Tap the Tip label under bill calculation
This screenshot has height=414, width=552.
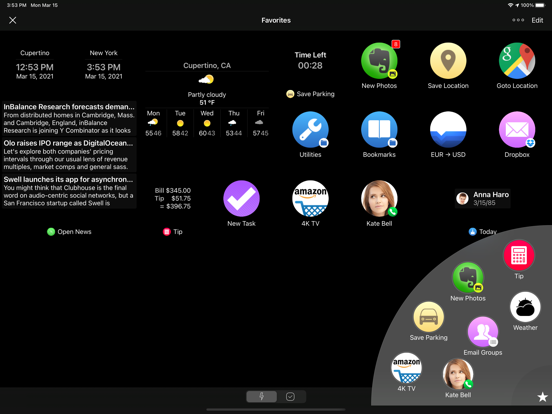click(x=173, y=232)
